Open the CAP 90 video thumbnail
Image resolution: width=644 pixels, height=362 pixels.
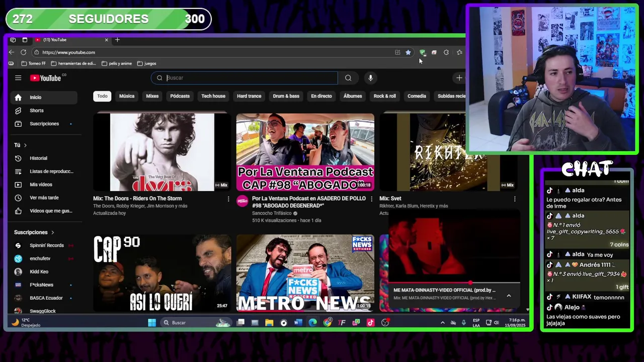point(162,273)
